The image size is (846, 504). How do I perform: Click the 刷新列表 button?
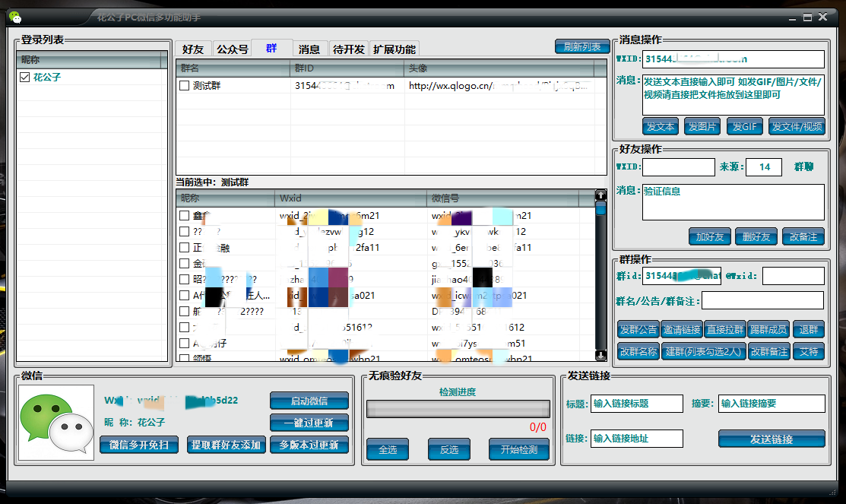[x=582, y=47]
